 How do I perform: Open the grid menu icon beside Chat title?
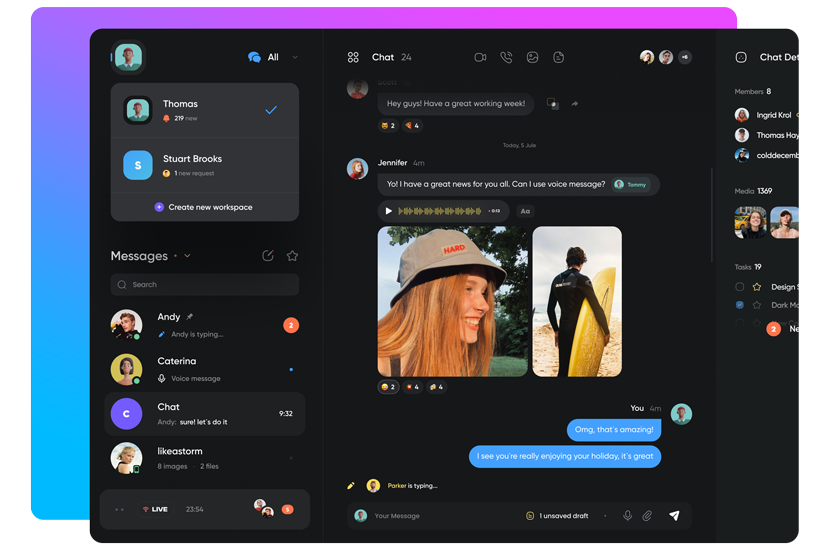click(353, 57)
